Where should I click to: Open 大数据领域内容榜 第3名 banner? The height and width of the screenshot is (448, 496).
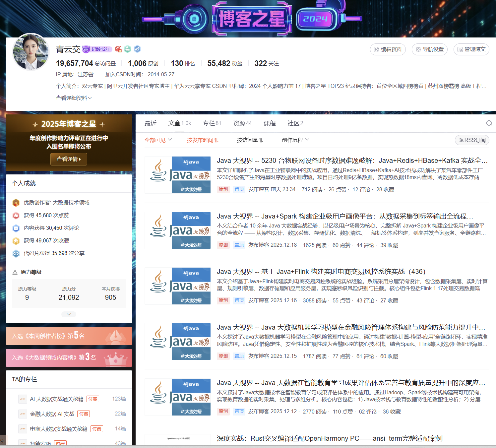[69, 358]
